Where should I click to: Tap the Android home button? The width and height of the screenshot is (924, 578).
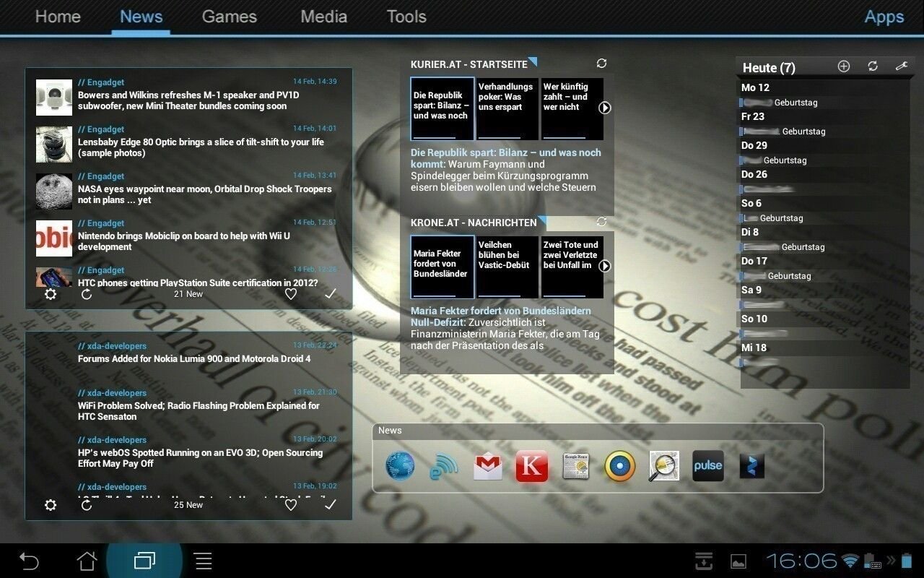pos(87,561)
